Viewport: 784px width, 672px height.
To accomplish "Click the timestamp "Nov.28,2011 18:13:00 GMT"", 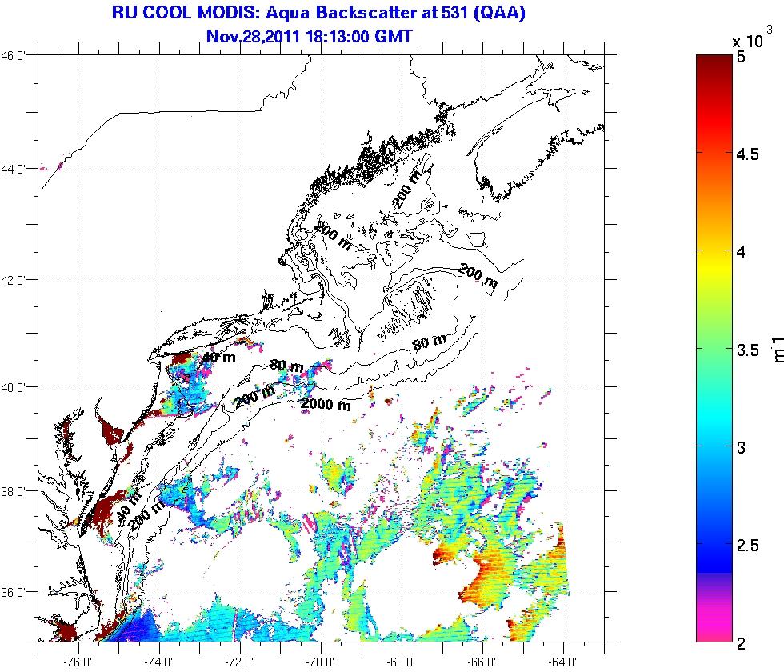I will pos(310,37).
